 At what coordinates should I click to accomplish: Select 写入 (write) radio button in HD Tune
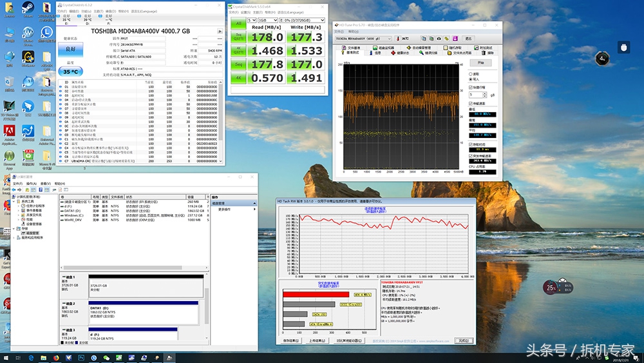click(471, 79)
